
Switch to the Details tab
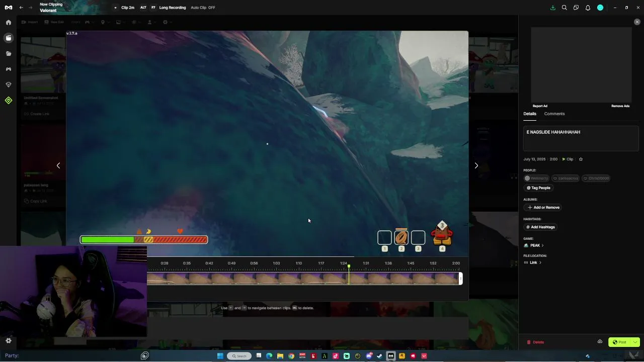pyautogui.click(x=530, y=114)
